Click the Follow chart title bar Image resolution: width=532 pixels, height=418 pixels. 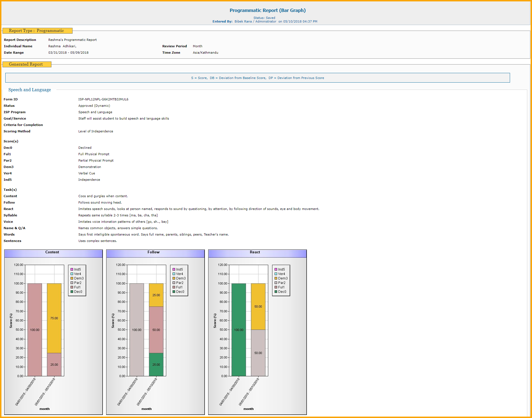pos(155,253)
